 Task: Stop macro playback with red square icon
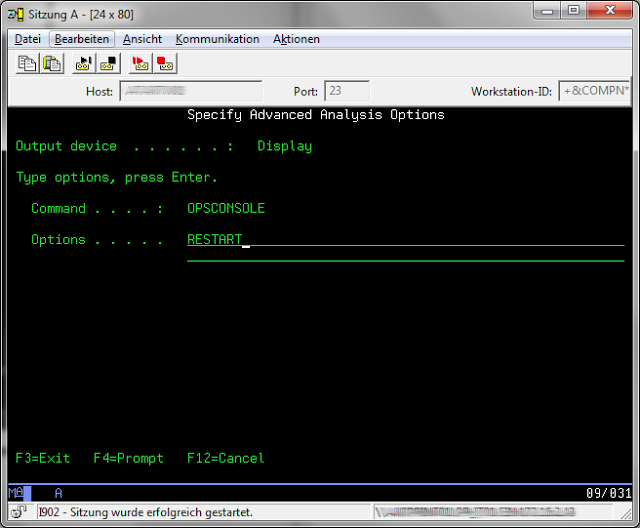click(x=165, y=63)
